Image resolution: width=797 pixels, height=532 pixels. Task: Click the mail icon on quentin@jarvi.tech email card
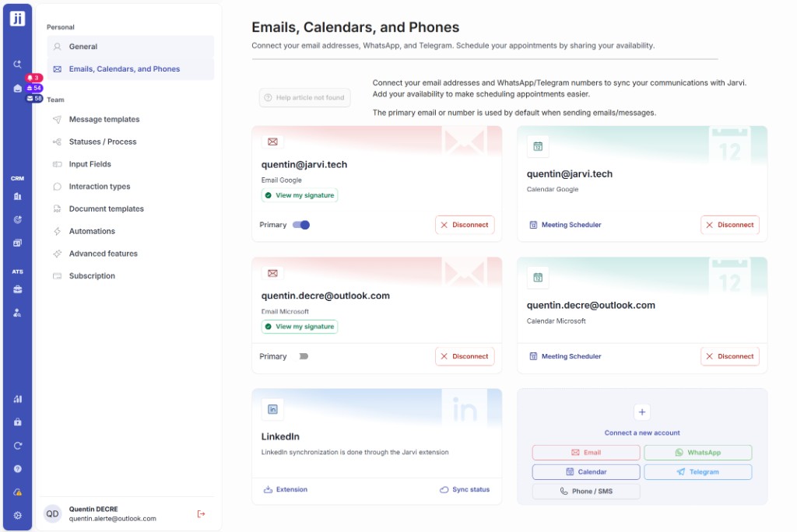click(x=272, y=142)
